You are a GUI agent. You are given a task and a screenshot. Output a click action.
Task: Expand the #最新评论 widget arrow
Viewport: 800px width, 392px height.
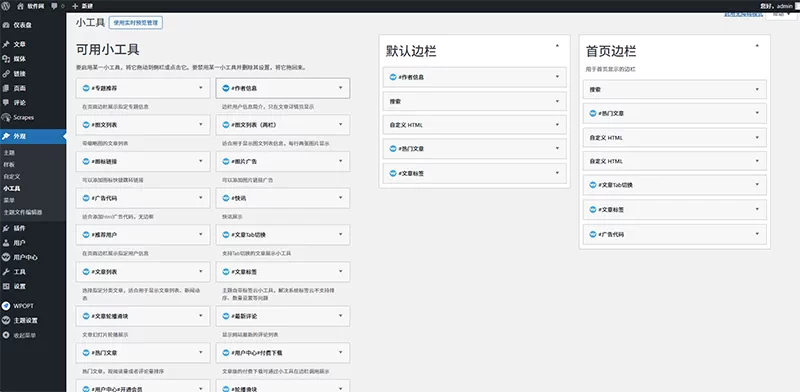340,316
